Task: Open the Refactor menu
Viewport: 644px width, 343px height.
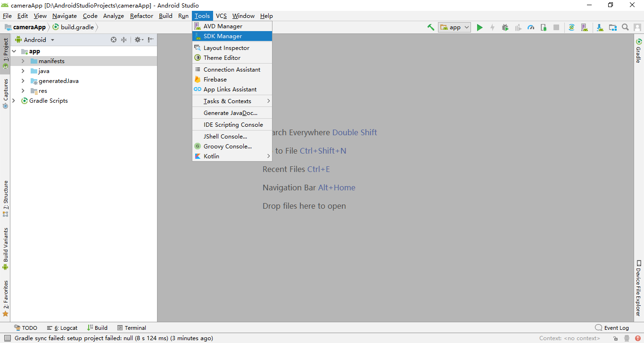Action: (141, 16)
